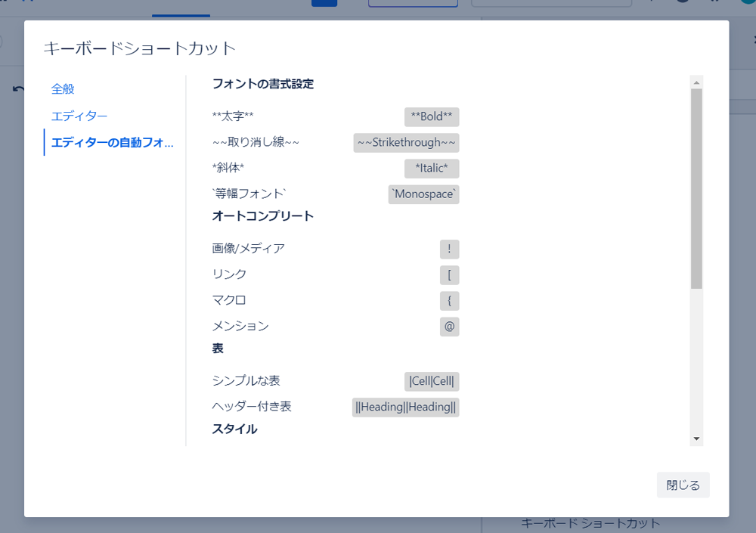Click the スタイル section heading
The height and width of the screenshot is (533, 756).
235,429
